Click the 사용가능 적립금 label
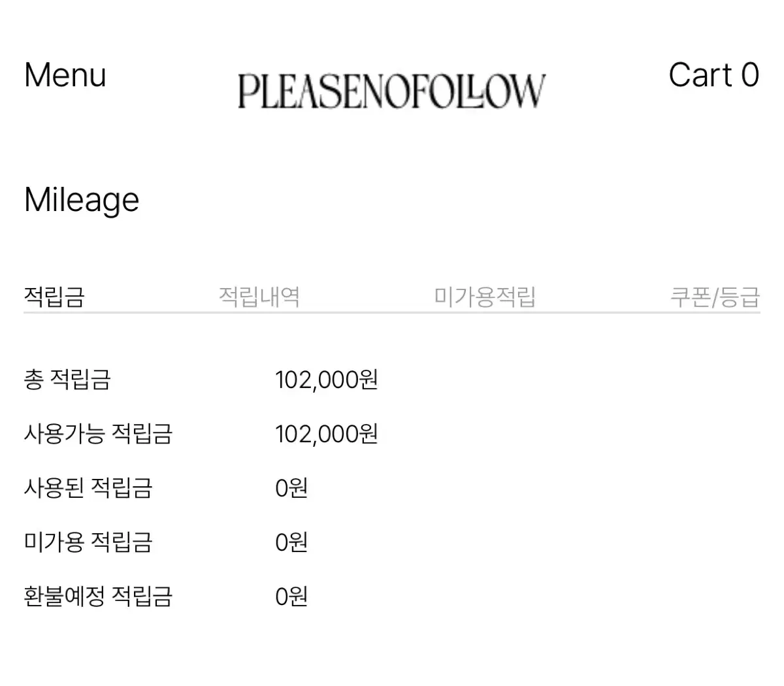The image size is (784, 686). click(98, 434)
